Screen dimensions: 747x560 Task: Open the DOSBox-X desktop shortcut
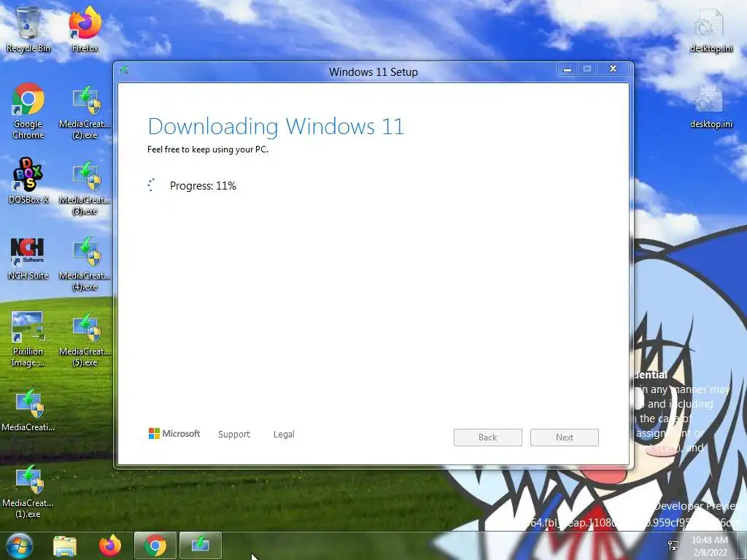tap(28, 181)
